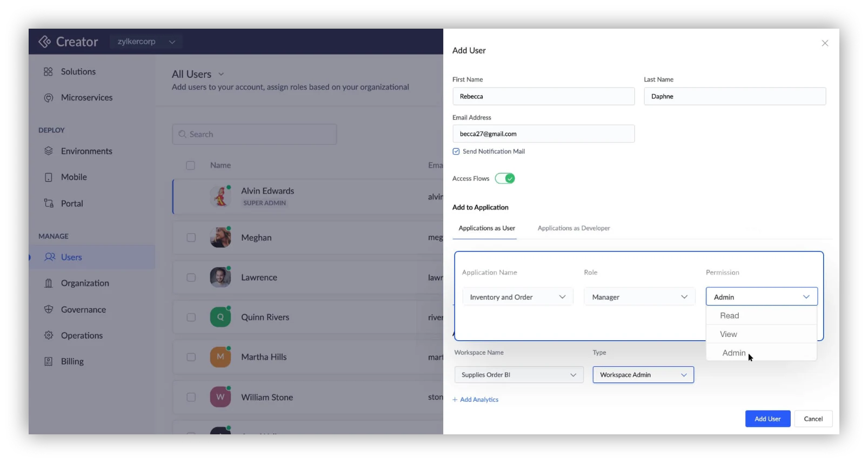The height and width of the screenshot is (463, 868).
Task: Click the name William Stone
Action: [267, 397]
